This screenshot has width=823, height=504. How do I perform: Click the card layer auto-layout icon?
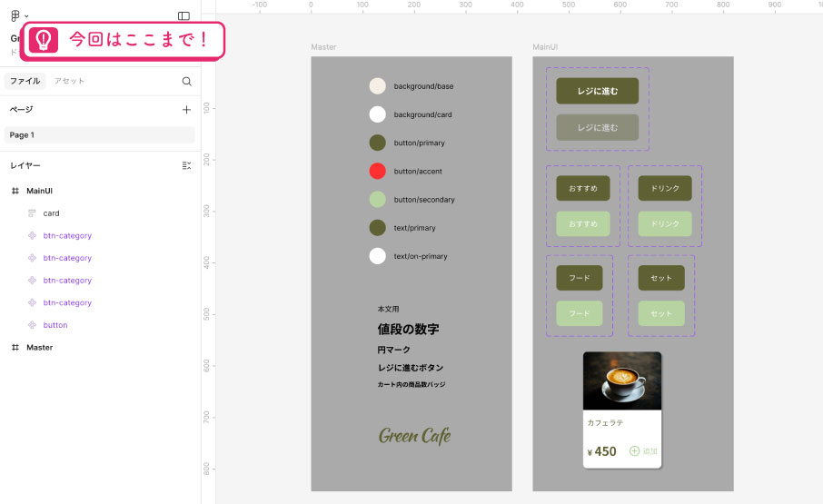point(32,212)
